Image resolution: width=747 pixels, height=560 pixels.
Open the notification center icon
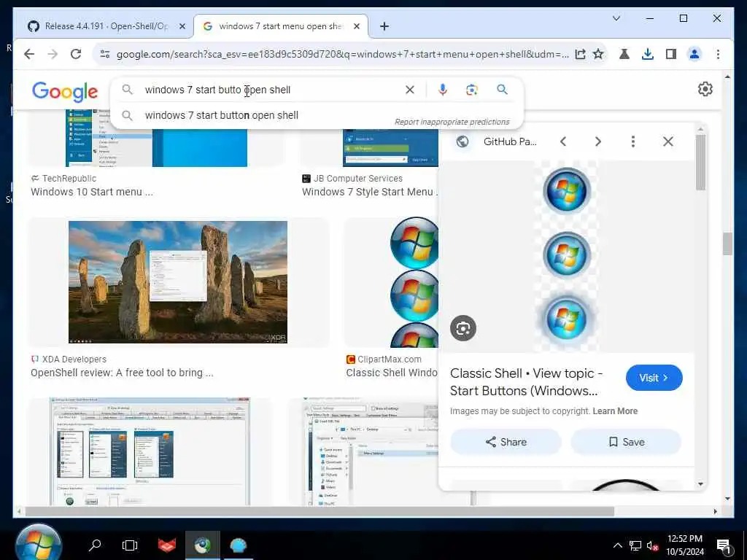(x=724, y=546)
